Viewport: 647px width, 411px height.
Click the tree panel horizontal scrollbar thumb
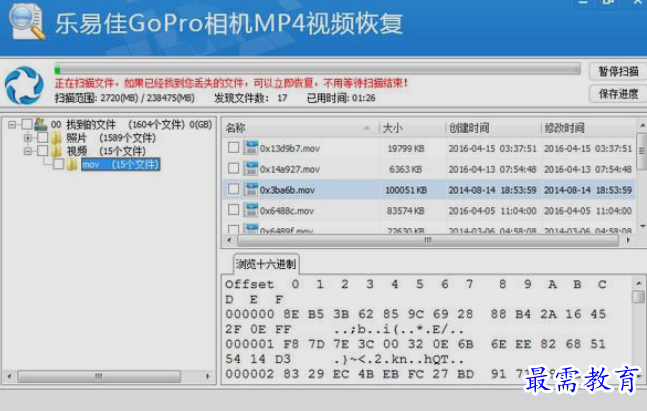pyautogui.click(x=99, y=376)
